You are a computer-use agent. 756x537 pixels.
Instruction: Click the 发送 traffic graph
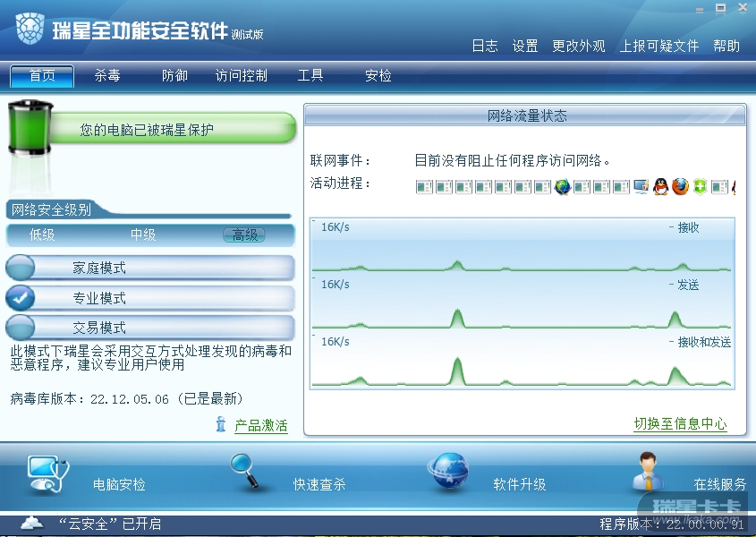coord(522,303)
